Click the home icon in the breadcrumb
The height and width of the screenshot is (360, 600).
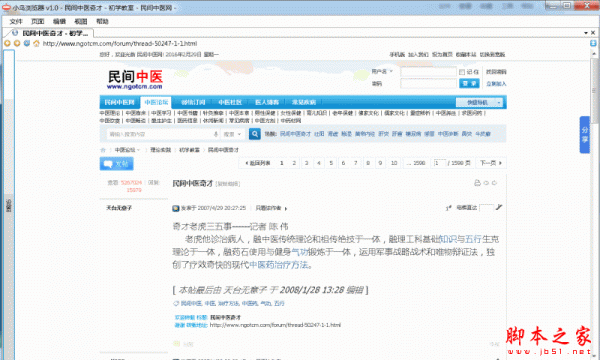tap(103, 150)
